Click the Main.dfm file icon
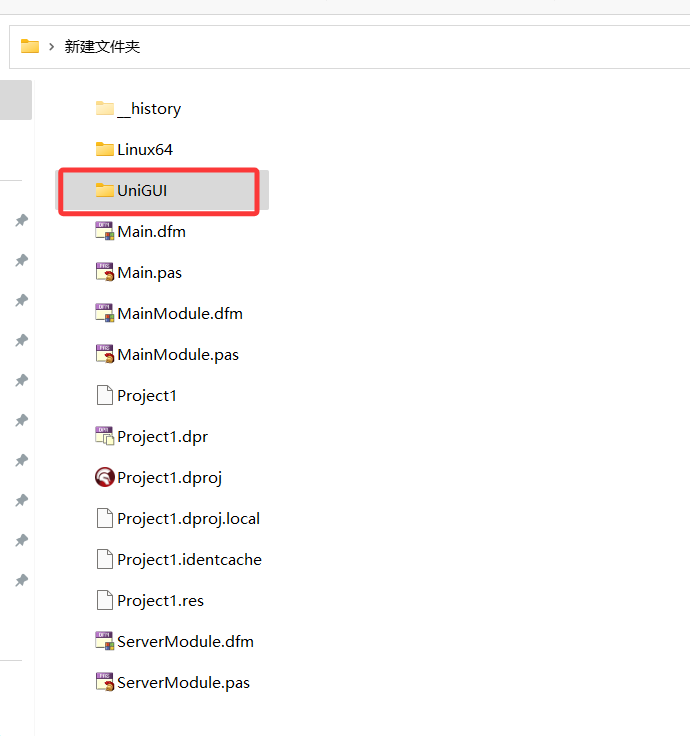The width and height of the screenshot is (690, 736). click(x=105, y=231)
